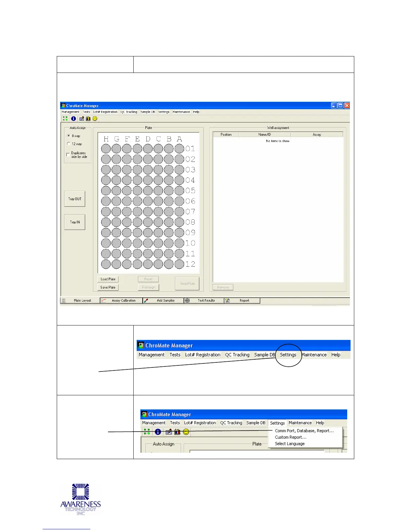411x532 pixels.
Task: Select well A01 on the plate grid
Action: 179,148
